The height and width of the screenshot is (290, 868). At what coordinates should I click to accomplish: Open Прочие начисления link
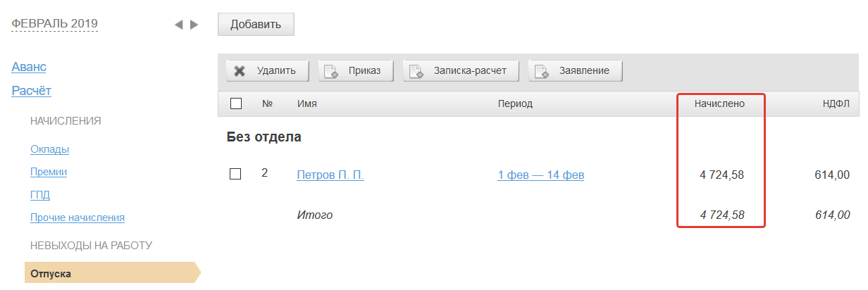[77, 217]
